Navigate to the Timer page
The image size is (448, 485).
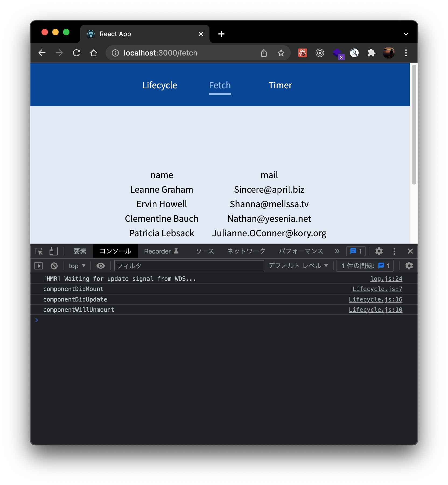[x=280, y=85]
